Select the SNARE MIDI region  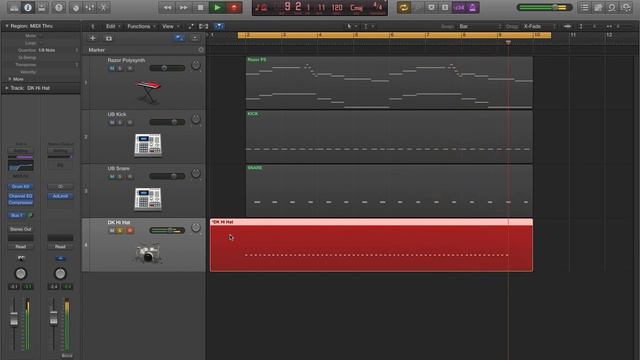click(x=389, y=191)
